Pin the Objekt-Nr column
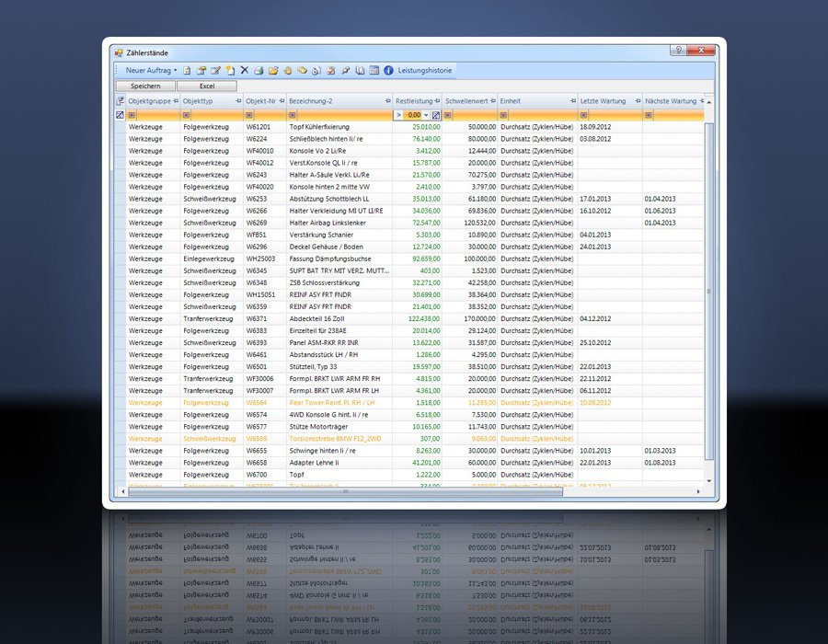Image resolution: width=828 pixels, height=644 pixels. click(x=282, y=101)
